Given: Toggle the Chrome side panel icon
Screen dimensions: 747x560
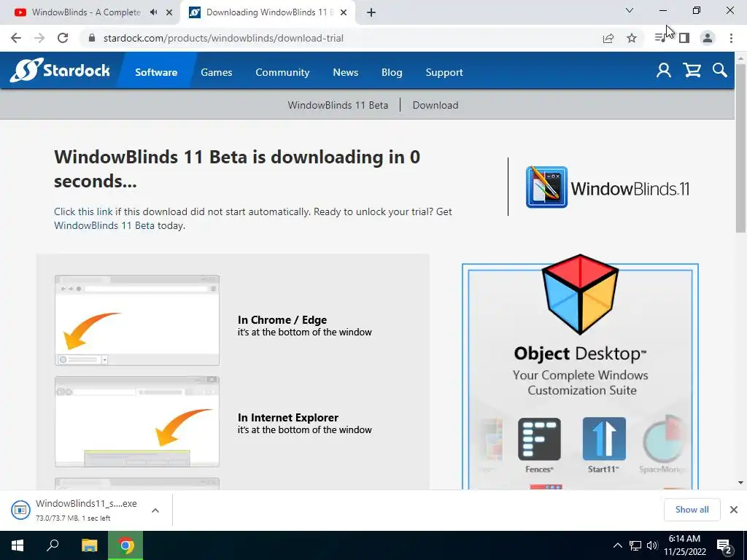Looking at the screenshot, I should pyautogui.click(x=684, y=38).
